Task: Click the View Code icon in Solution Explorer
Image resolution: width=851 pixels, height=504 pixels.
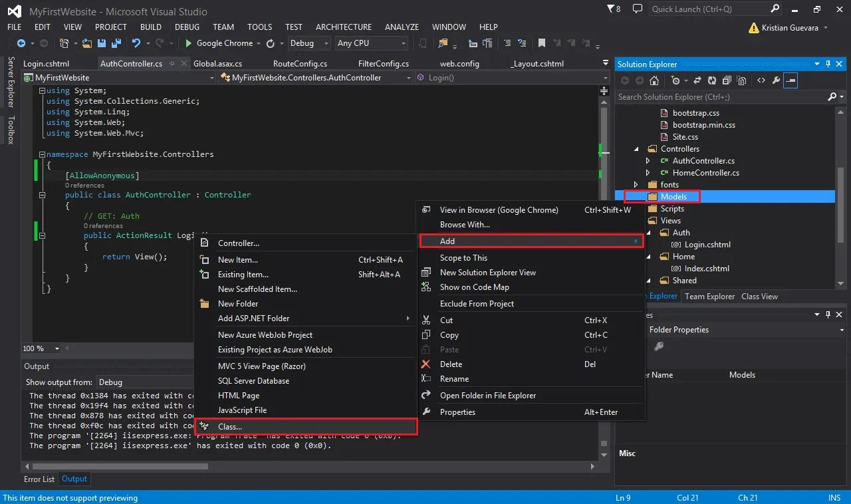Action: [761, 80]
